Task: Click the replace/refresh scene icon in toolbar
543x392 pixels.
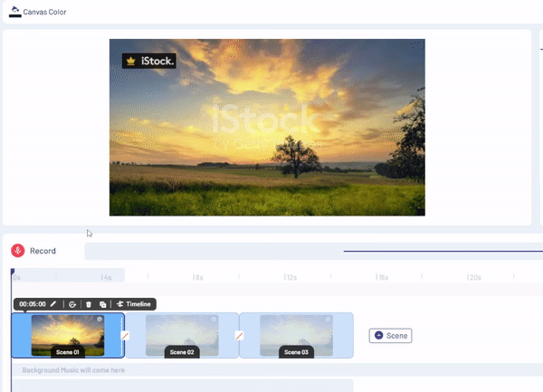Action: 72,304
